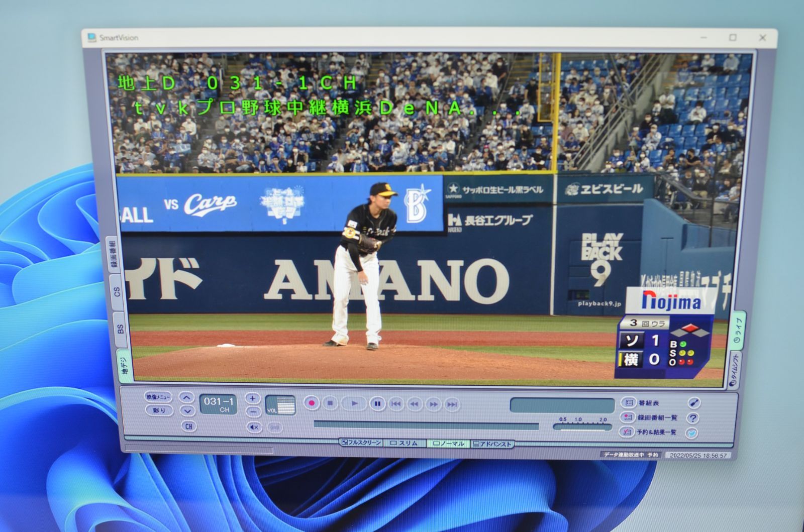
Task: Switch to フルスクリーン mode
Action: tap(361, 443)
